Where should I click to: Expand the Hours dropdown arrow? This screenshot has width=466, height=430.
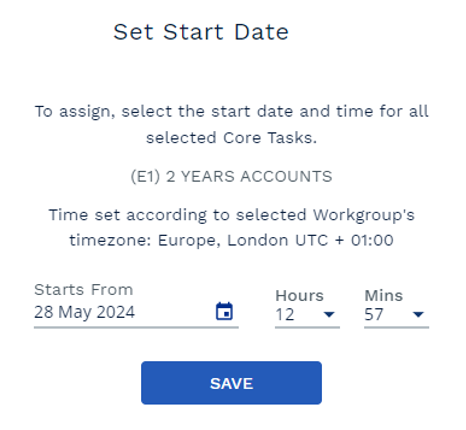pos(329,314)
